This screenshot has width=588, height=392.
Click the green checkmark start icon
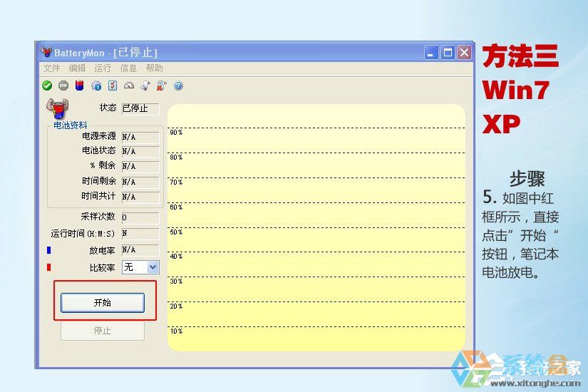pyautogui.click(x=47, y=86)
